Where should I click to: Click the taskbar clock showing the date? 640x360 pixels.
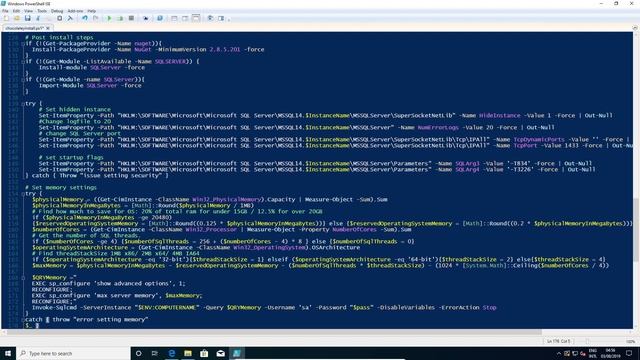click(611, 353)
